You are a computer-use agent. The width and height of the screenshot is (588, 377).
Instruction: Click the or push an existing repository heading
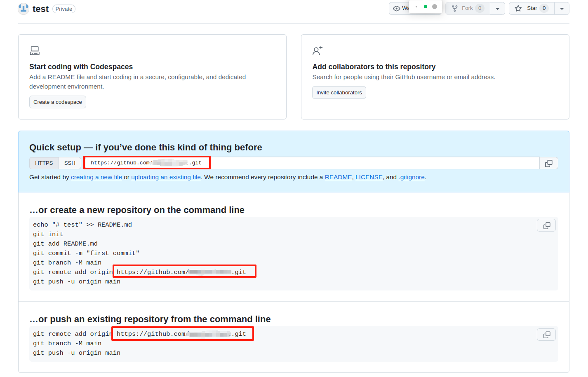click(x=150, y=319)
